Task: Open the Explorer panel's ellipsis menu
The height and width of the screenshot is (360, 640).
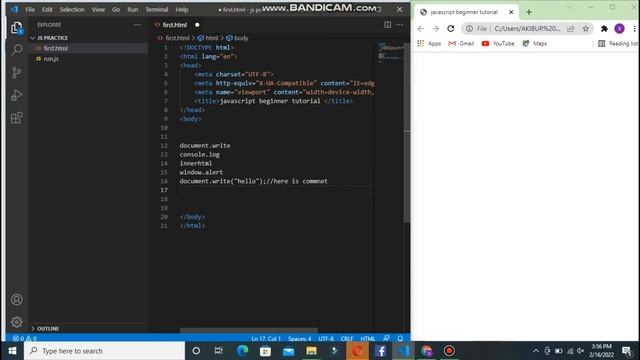Action: click(x=137, y=25)
